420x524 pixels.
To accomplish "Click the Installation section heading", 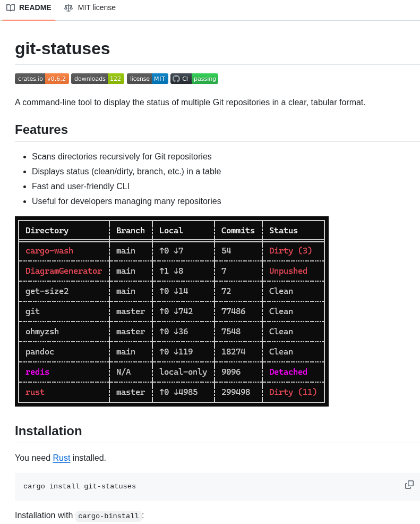I will point(48,431).
